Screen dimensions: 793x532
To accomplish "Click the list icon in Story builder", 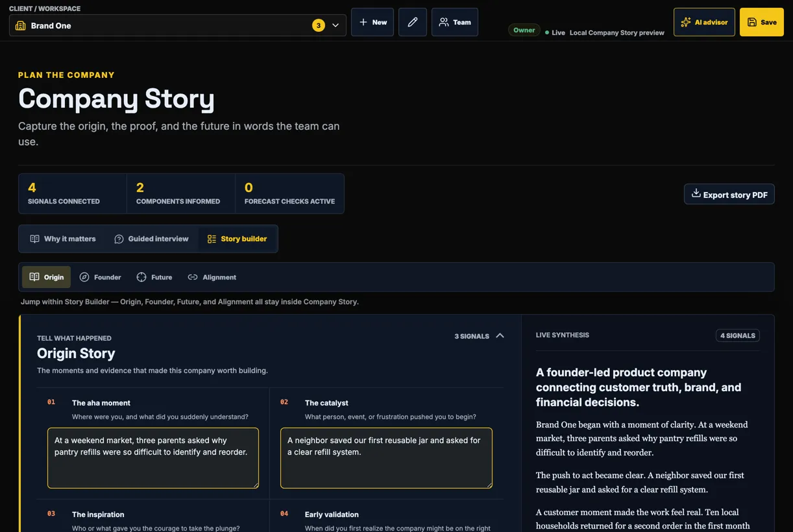I will pyautogui.click(x=212, y=239).
